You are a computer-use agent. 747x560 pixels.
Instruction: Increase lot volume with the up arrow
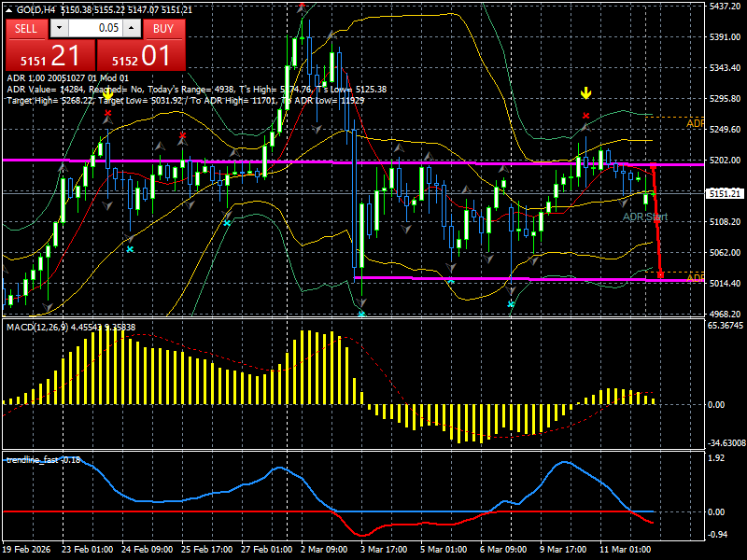pos(132,29)
